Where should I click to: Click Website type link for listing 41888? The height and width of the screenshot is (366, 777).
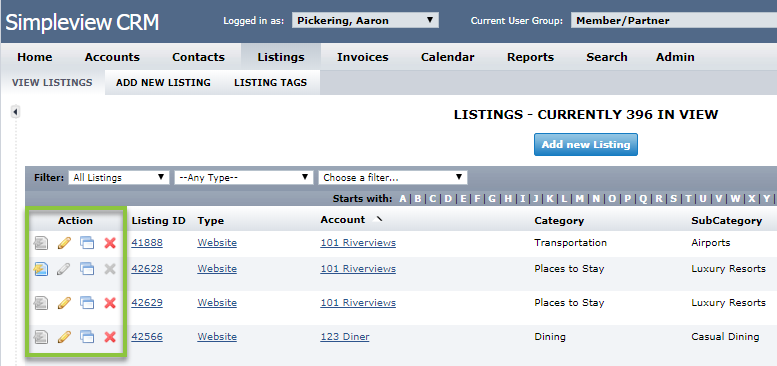click(x=217, y=243)
